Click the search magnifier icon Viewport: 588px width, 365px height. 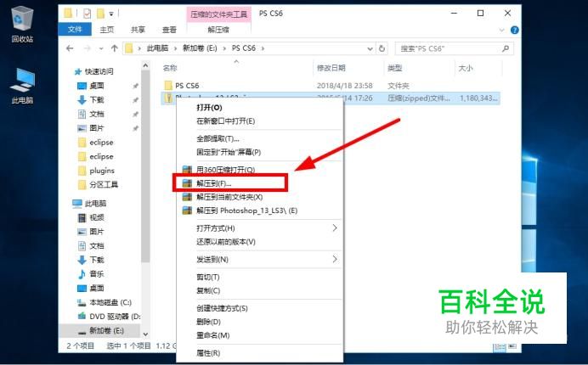click(506, 48)
